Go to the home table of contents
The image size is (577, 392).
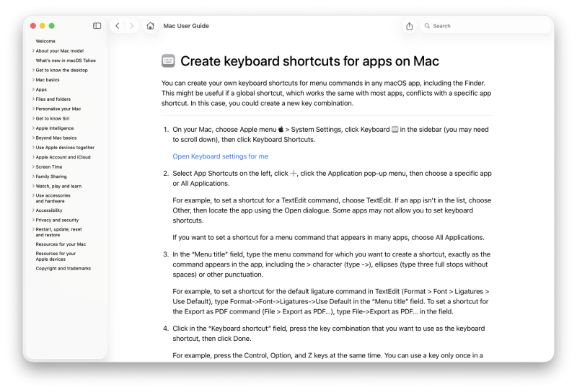[150, 26]
